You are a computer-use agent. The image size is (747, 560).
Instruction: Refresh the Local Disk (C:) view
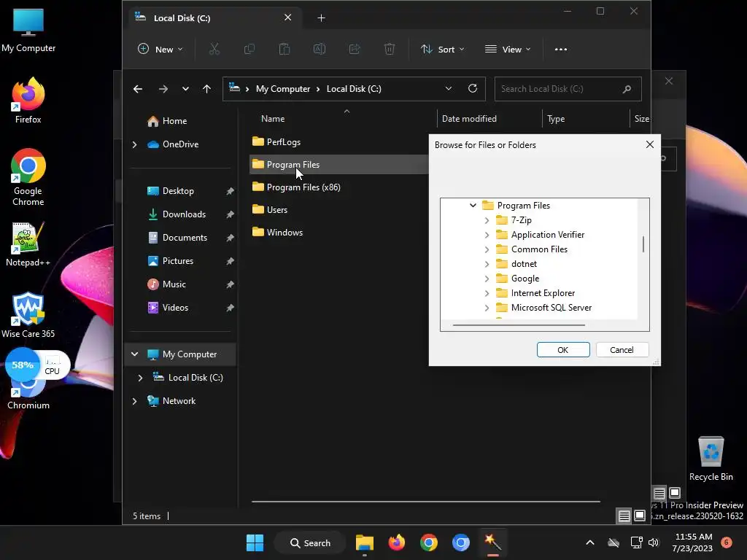(x=473, y=88)
